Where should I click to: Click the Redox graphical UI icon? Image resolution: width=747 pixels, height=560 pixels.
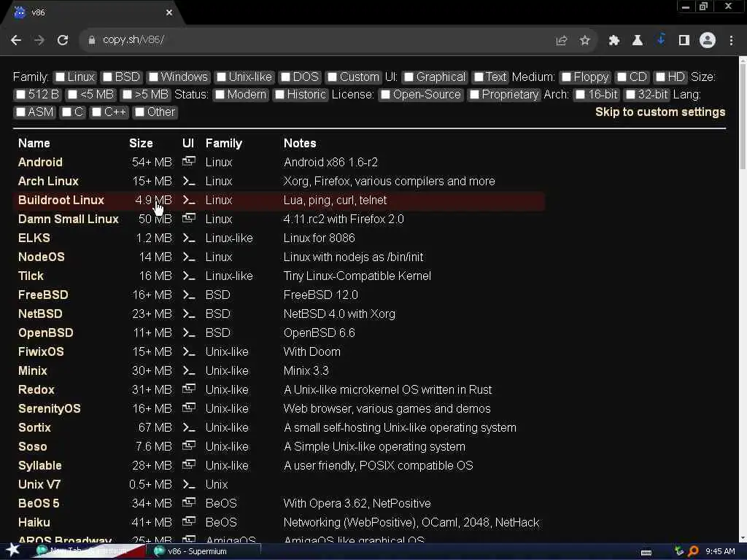(x=189, y=389)
